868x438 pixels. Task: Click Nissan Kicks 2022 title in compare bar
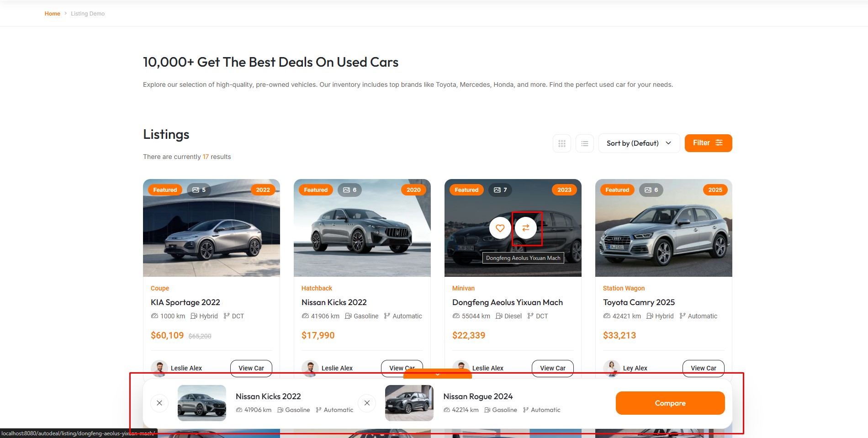268,396
